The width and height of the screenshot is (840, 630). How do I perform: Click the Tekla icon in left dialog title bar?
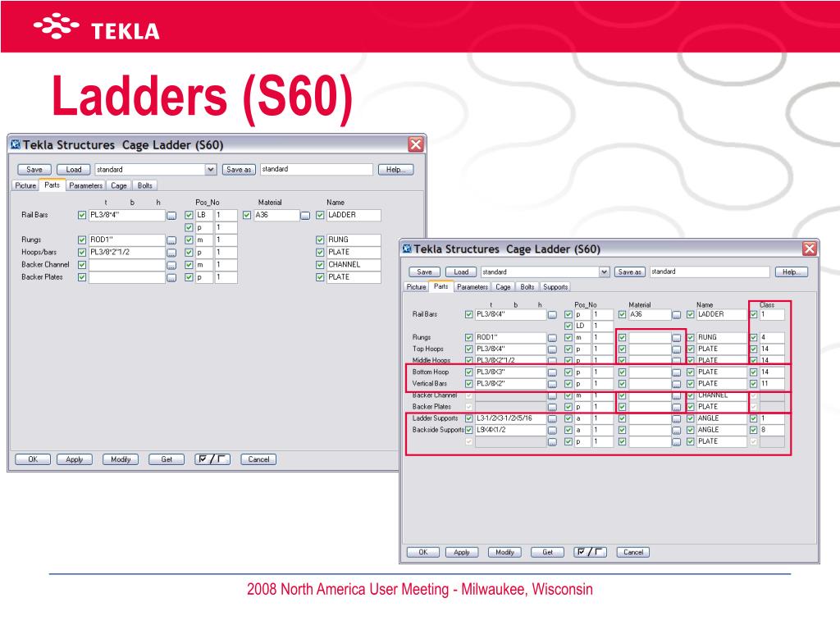pos(16,144)
